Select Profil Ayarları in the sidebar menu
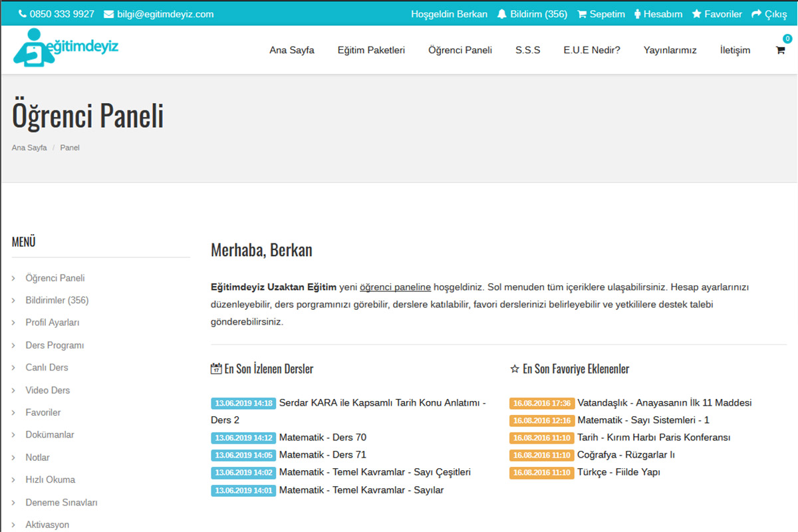Viewport: 798px width, 532px height. 53,323
